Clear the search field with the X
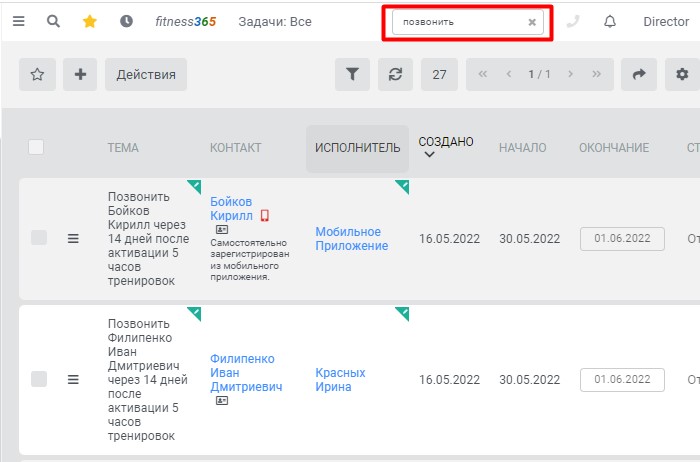 532,22
